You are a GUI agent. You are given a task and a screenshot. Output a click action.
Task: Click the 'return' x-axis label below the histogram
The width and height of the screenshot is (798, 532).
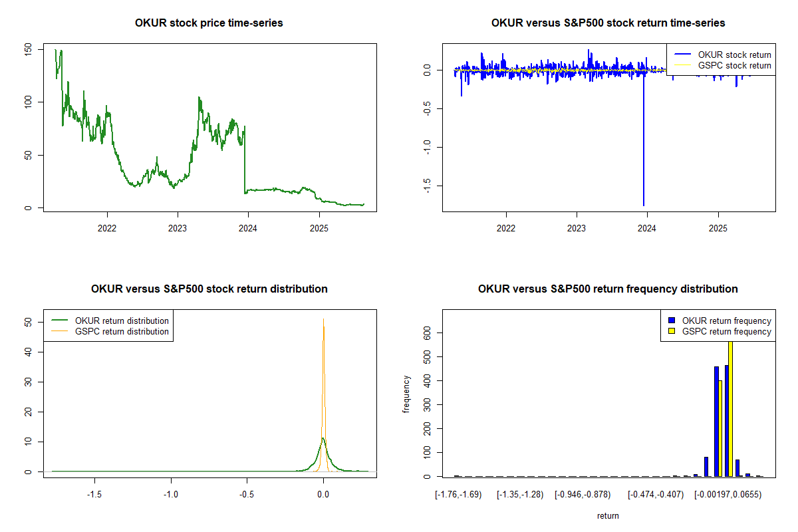click(608, 515)
